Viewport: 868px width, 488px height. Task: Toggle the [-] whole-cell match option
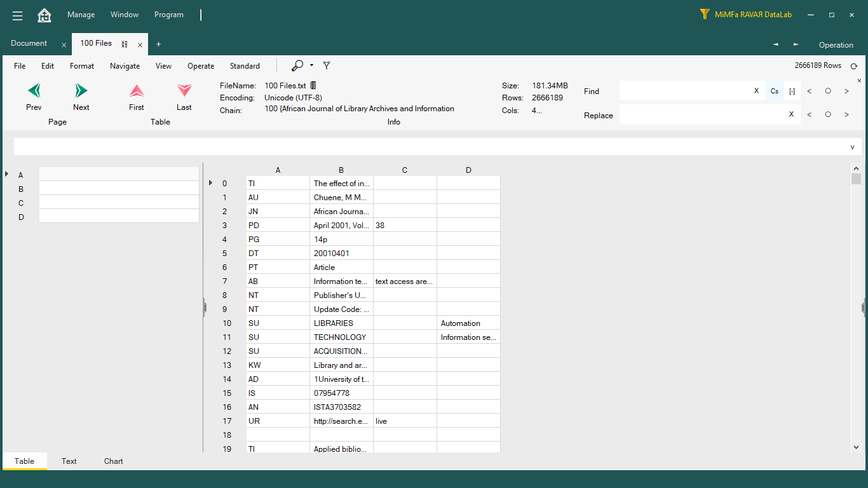pos(792,91)
